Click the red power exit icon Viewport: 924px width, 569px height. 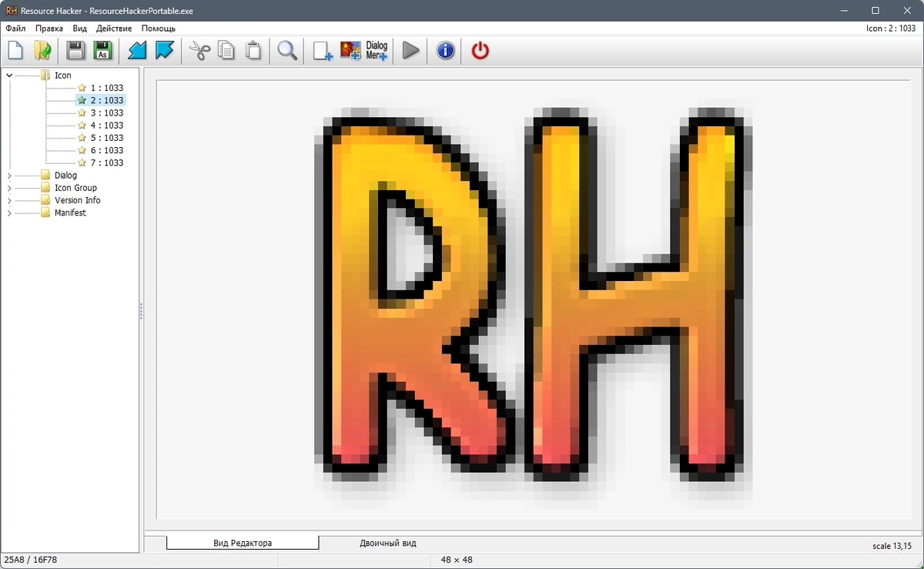[x=480, y=52]
